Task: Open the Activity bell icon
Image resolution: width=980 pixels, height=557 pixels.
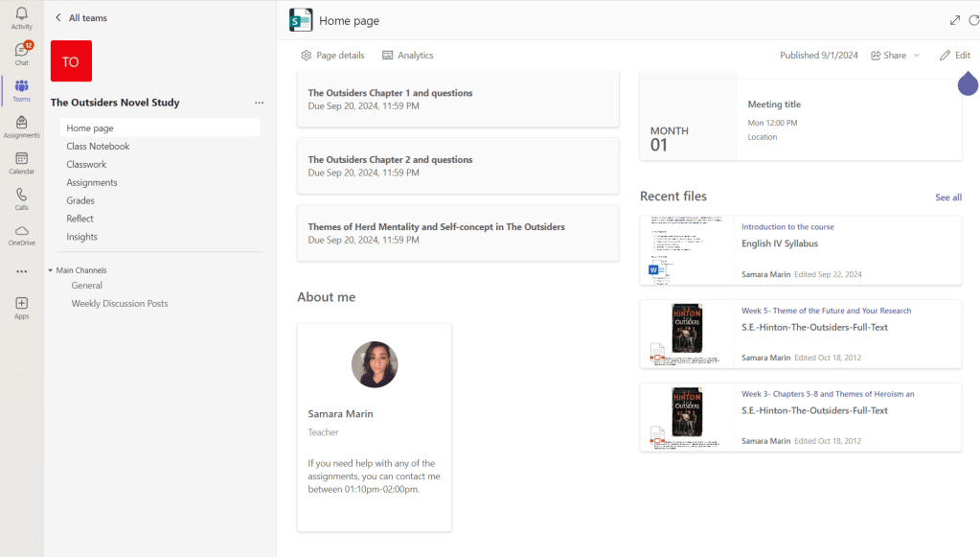Action: pos(21,13)
